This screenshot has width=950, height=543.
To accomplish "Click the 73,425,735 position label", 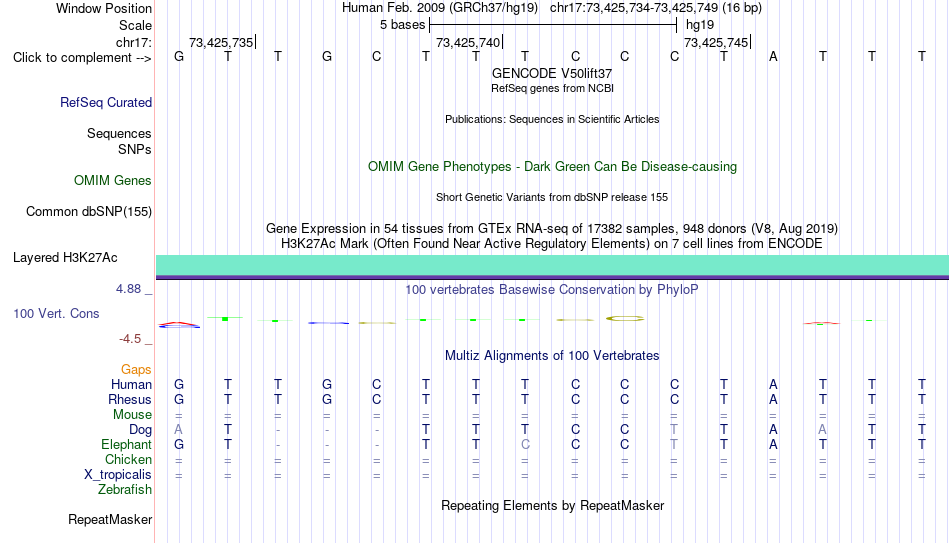I will [x=221, y=42].
